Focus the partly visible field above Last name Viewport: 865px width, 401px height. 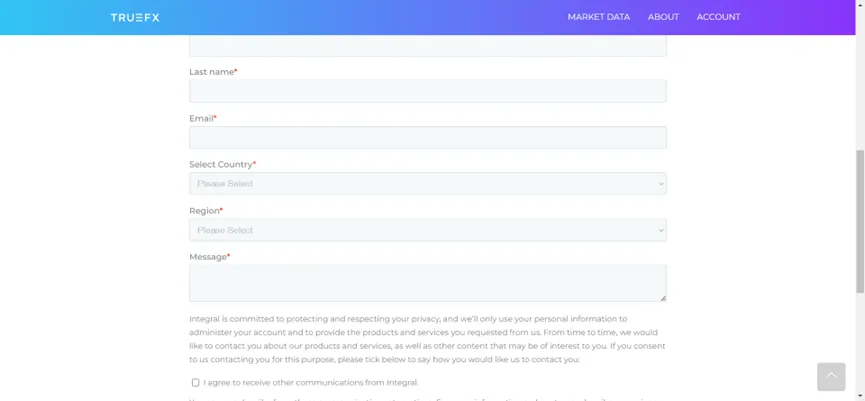click(x=428, y=46)
